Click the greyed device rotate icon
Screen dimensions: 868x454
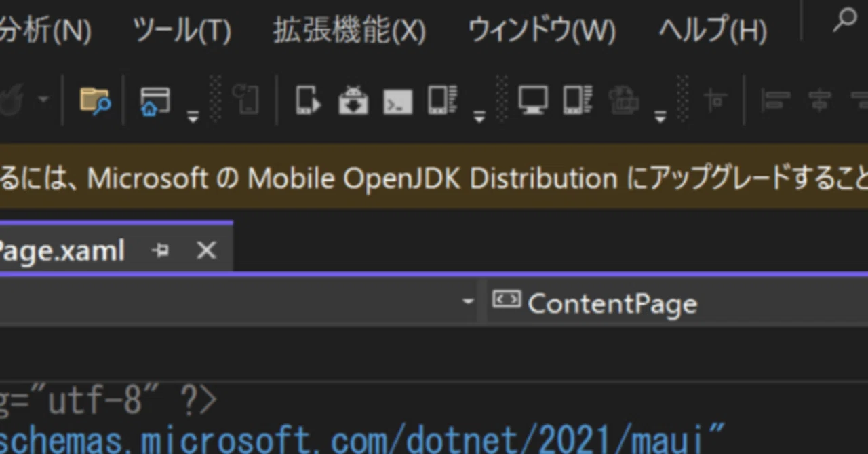(x=245, y=100)
